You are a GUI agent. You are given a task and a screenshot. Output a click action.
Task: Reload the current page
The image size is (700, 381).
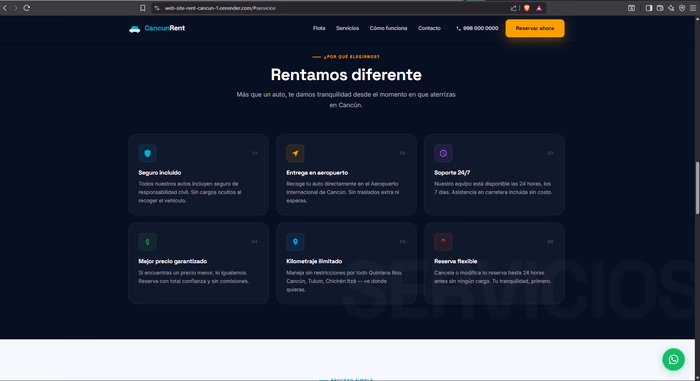tap(26, 8)
